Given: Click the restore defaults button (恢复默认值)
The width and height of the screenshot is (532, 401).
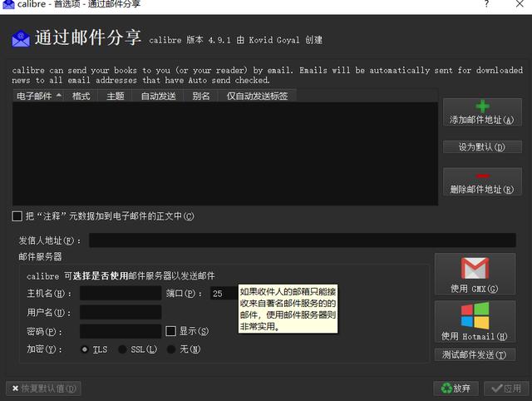Looking at the screenshot, I should point(43,388).
